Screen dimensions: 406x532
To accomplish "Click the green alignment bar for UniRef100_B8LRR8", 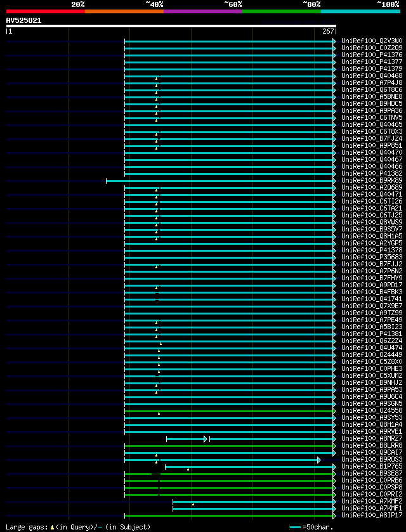I will (x=229, y=446).
